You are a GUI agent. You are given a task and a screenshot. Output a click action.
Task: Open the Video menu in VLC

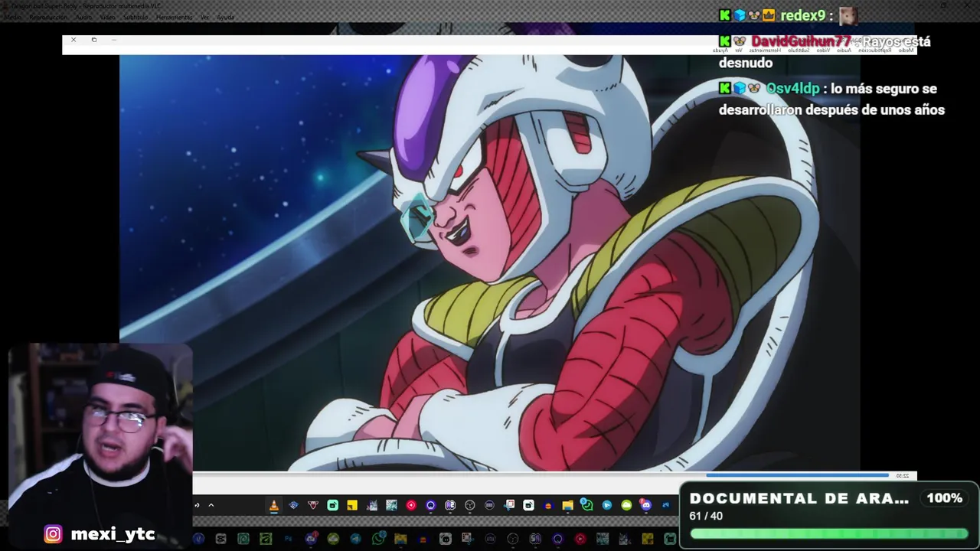(108, 17)
